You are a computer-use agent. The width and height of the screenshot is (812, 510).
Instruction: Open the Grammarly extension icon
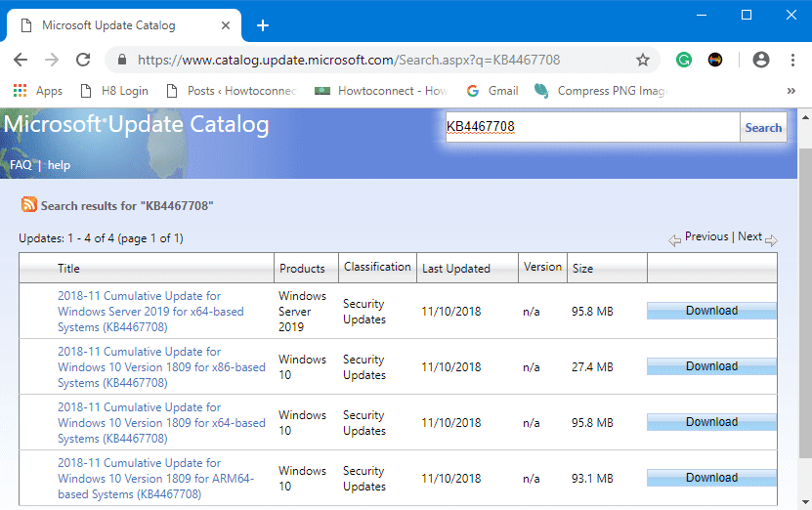pyautogui.click(x=684, y=60)
